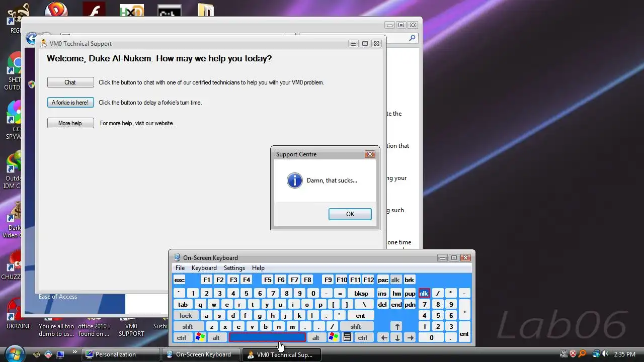Open the Help menu in On-Screen Keyboard

pos(258,268)
